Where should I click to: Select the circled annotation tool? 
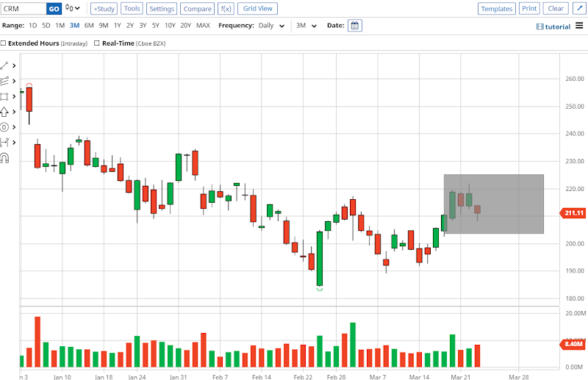point(4,127)
